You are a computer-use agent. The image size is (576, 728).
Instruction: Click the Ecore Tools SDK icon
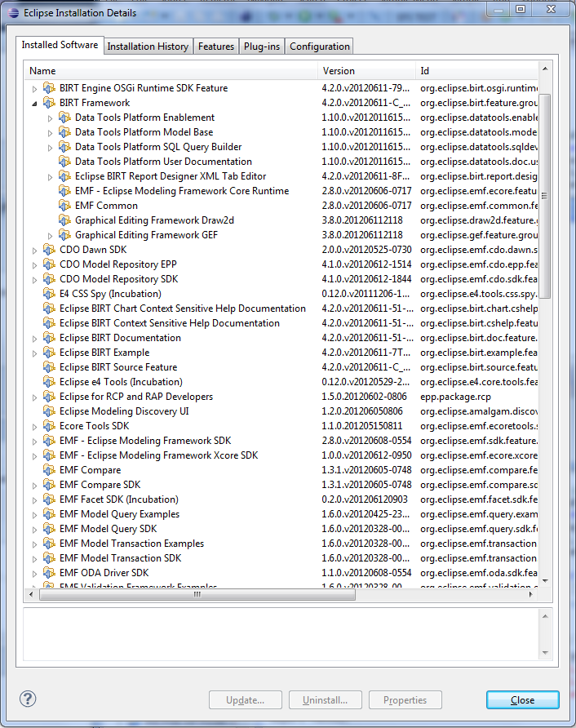click(49, 426)
